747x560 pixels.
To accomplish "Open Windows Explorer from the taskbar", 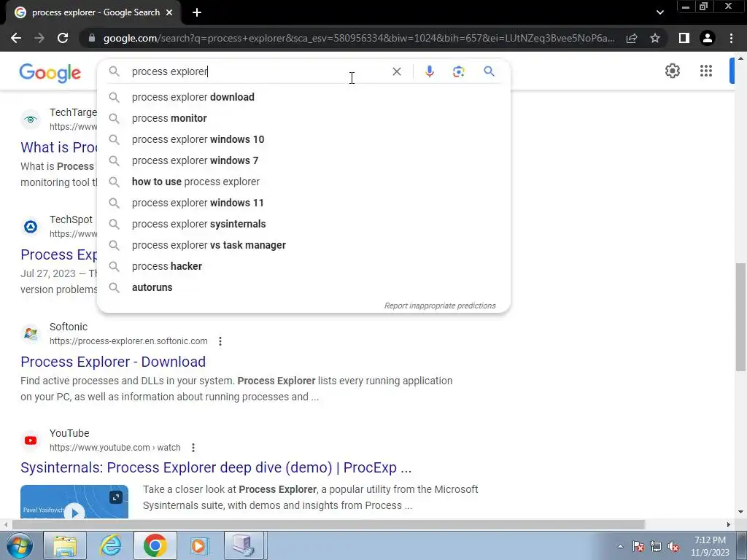I will pos(65,545).
